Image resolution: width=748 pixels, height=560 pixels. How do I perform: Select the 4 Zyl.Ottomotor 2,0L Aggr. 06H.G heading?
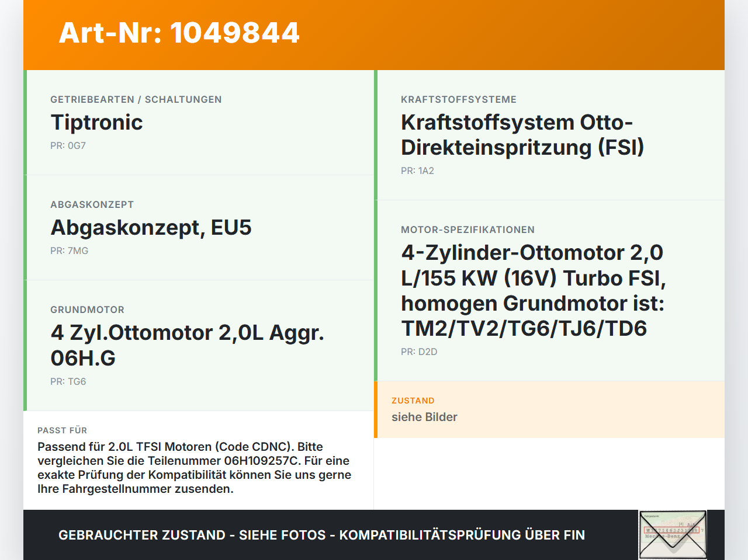pos(187,345)
